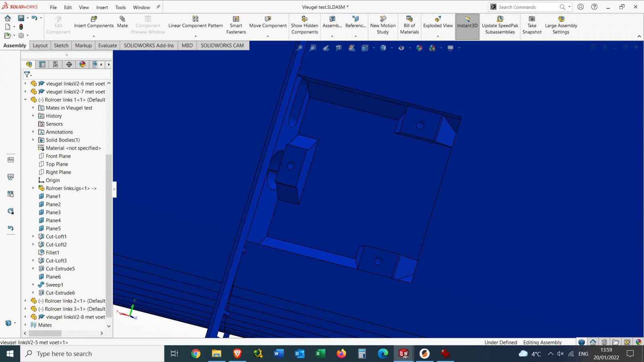
Task: Select the Front Plane item
Action: (x=55, y=156)
